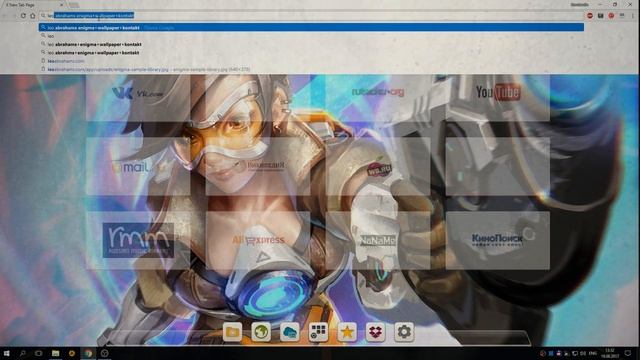Click the taskbar clock

click(610, 353)
